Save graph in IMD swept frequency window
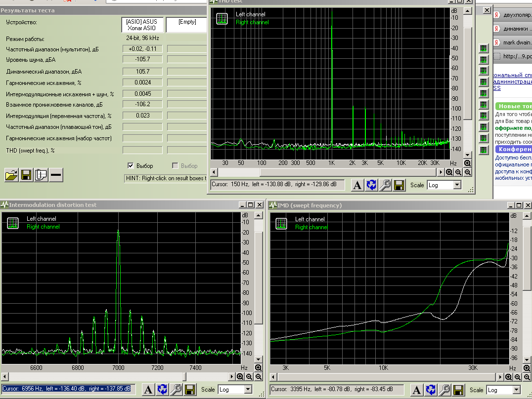The width and height of the screenshot is (532, 399). pos(458,390)
